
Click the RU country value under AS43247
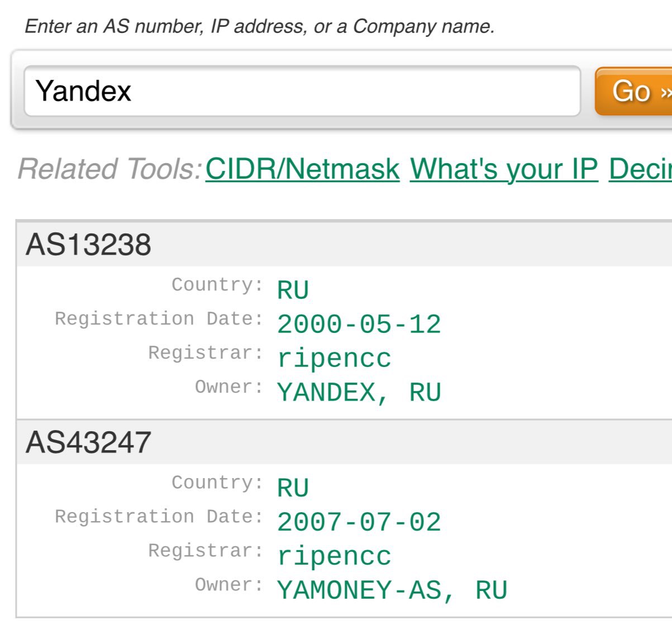(293, 488)
